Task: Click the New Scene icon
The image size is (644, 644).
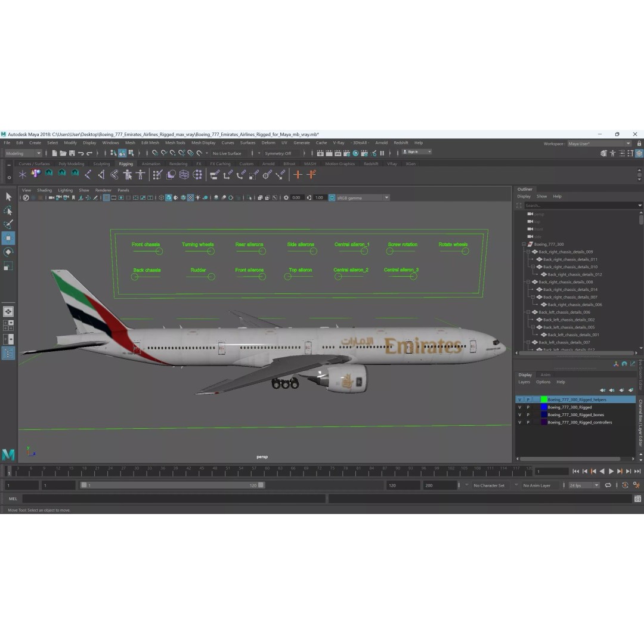Action: click(54, 153)
